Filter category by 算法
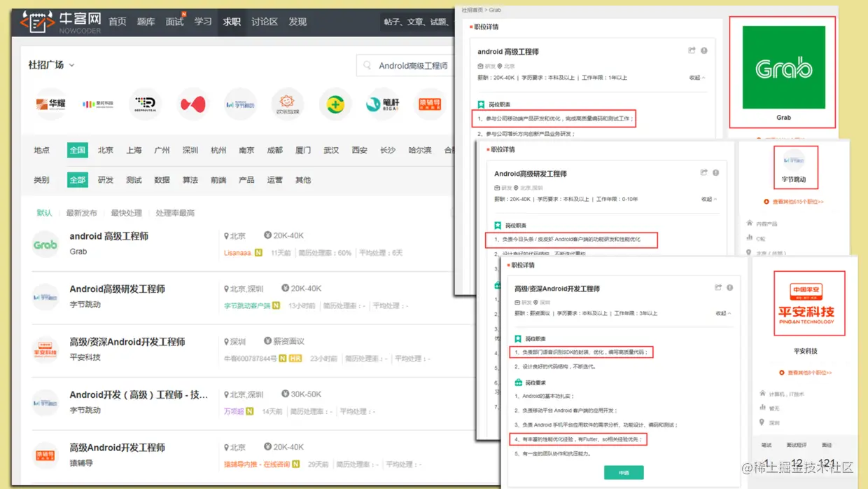 [x=190, y=180]
